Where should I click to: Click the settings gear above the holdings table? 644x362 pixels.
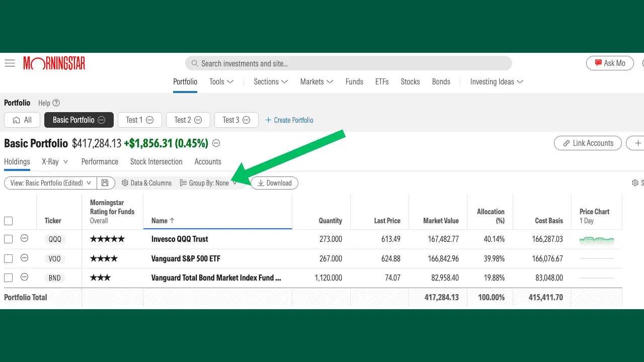pyautogui.click(x=635, y=183)
